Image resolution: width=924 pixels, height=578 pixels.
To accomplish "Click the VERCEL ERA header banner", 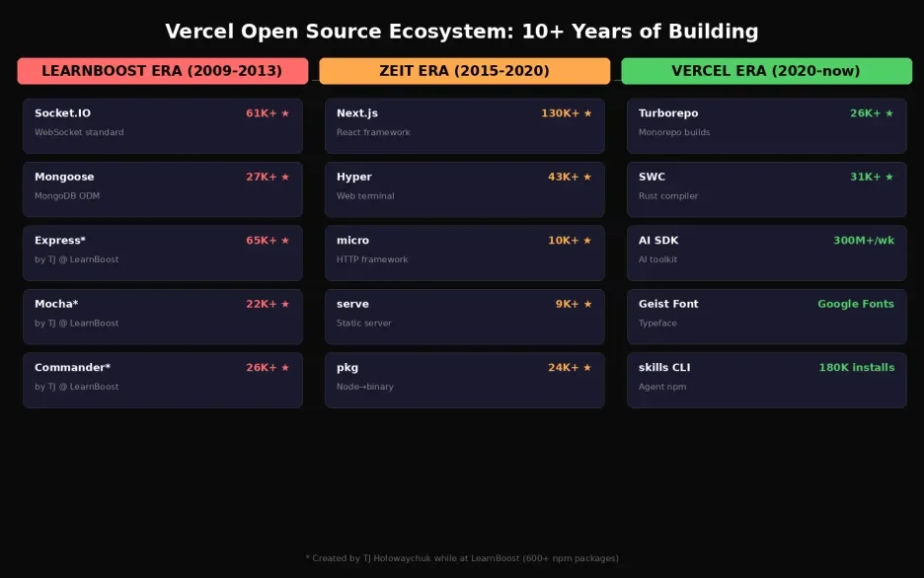I will click(766, 70).
